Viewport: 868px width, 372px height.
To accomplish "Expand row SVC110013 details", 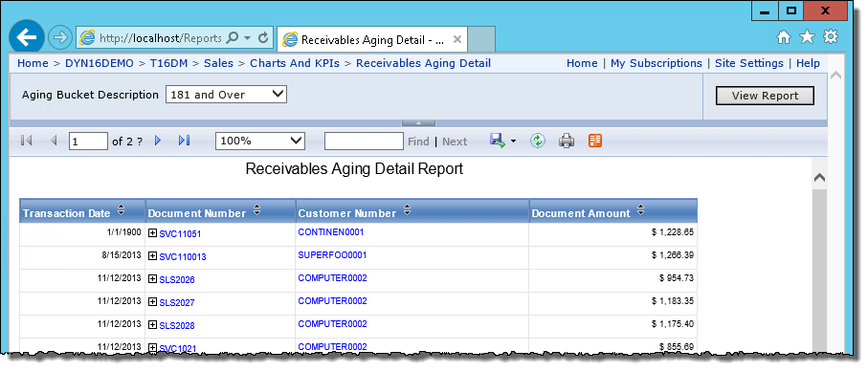I will coord(153,255).
